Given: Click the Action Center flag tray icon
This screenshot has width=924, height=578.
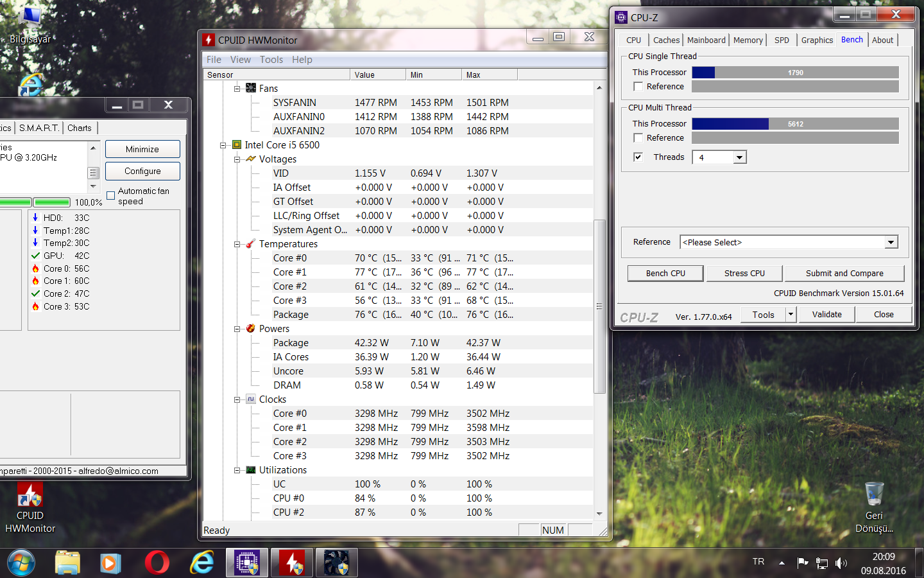Looking at the screenshot, I should coord(802,563).
